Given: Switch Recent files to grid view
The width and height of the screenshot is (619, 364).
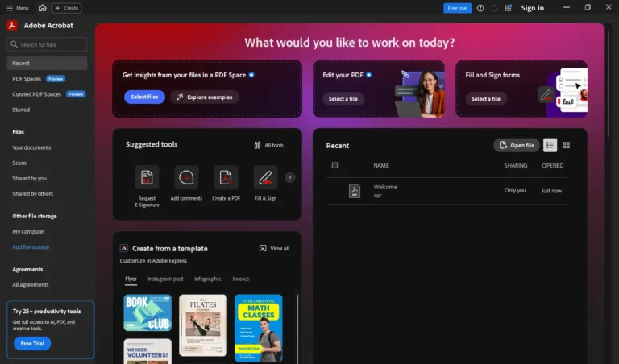Looking at the screenshot, I should [567, 145].
